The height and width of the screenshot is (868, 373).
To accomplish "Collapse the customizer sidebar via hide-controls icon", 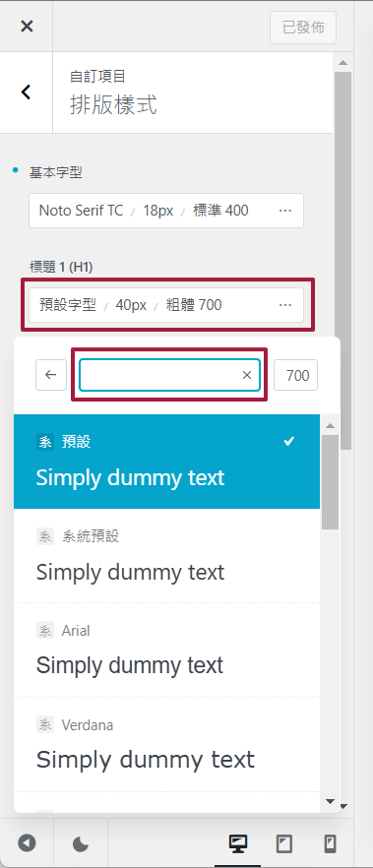I will coord(27,842).
